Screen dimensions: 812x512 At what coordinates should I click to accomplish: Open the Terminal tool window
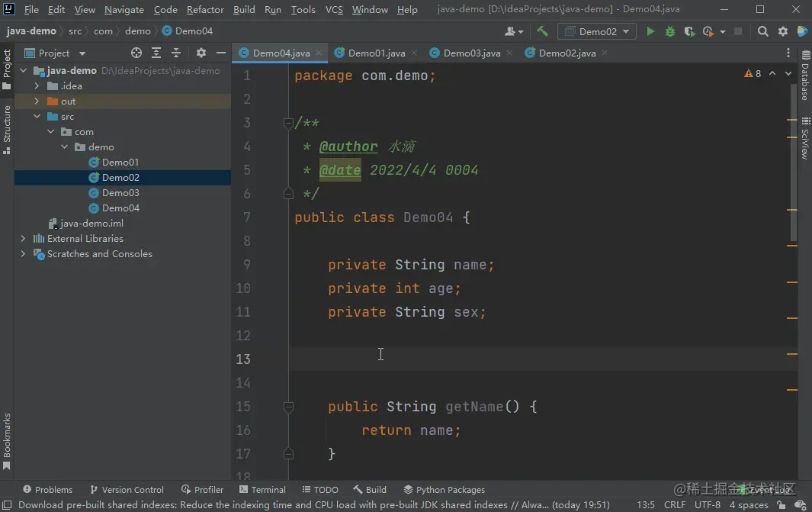262,490
